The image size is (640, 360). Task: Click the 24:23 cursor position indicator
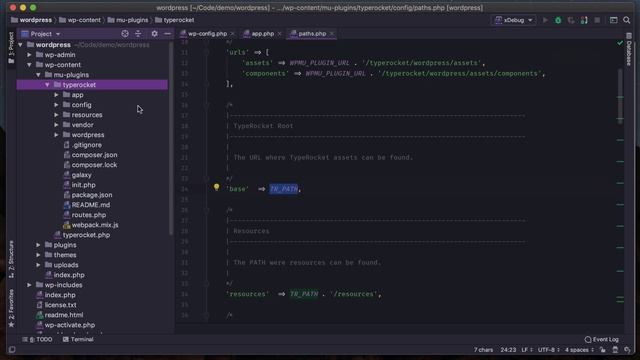click(x=508, y=350)
